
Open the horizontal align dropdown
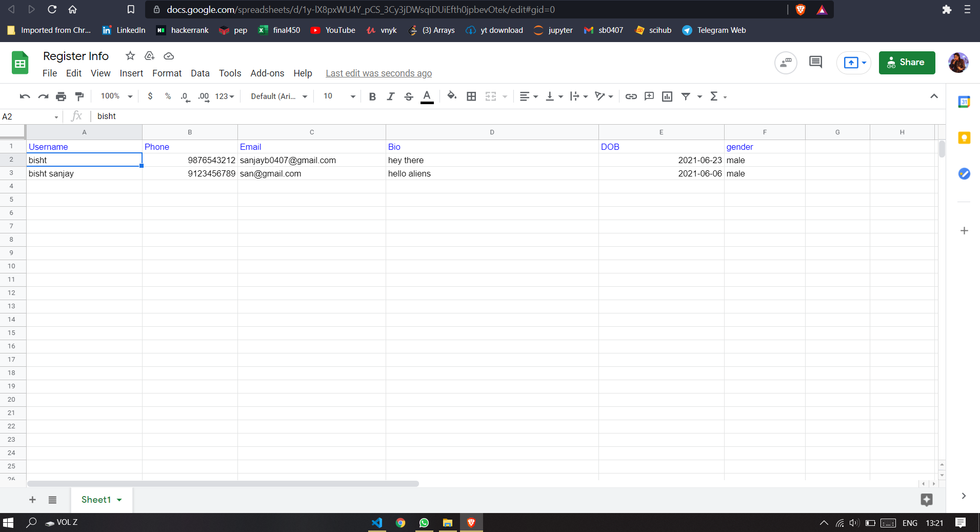click(528, 96)
